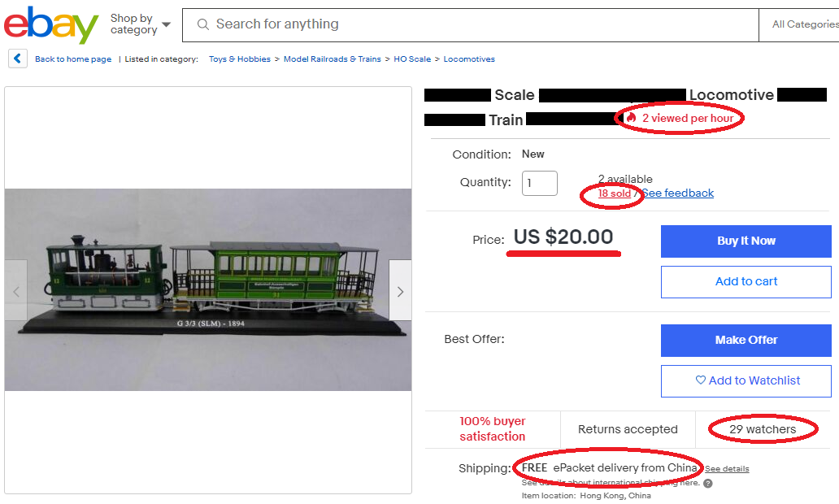Open the HO Scale breadcrumb
Screen dimensions: 839x504
[x=412, y=59]
